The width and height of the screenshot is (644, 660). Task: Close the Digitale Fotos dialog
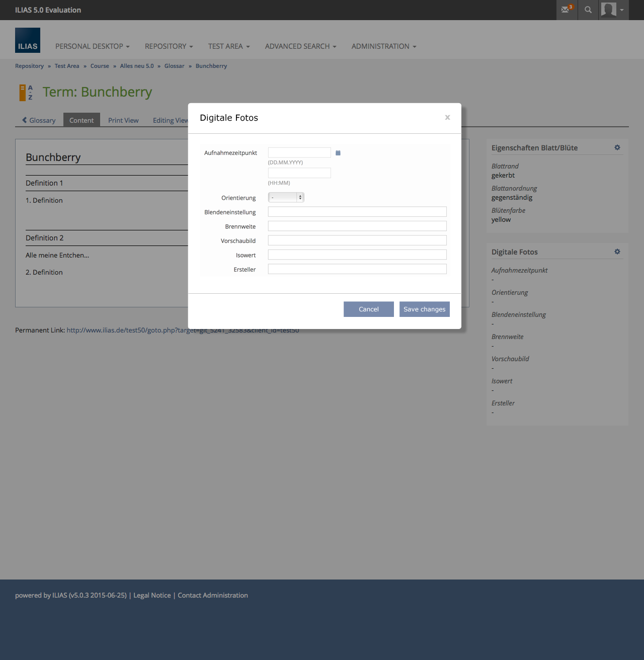[447, 117]
